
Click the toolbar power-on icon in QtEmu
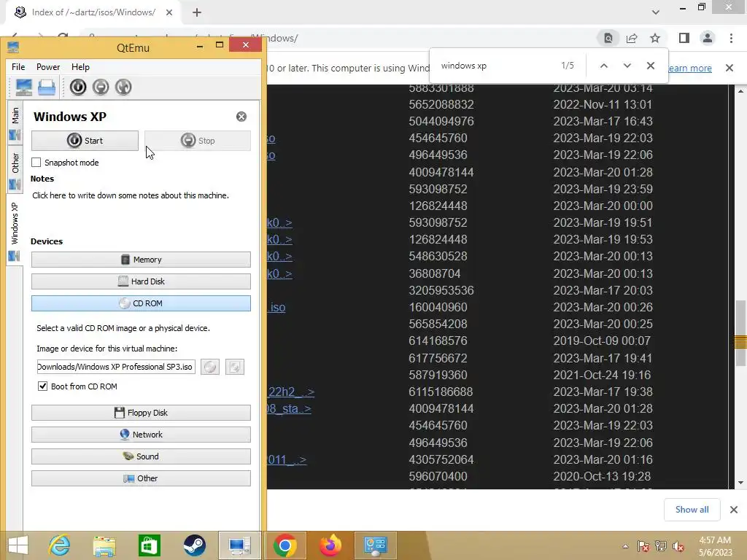pos(77,87)
